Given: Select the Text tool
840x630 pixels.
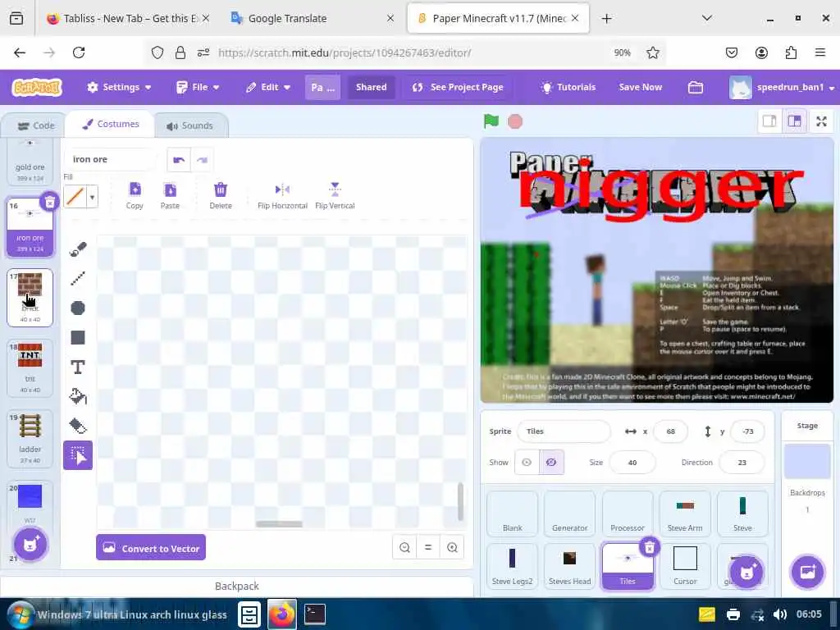Looking at the screenshot, I should pyautogui.click(x=78, y=367).
